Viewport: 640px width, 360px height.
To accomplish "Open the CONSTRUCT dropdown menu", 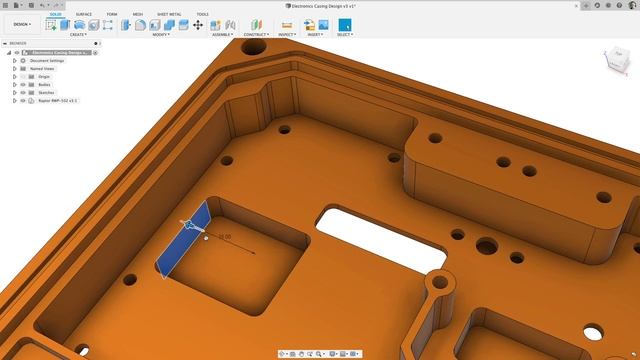I will coord(256,35).
